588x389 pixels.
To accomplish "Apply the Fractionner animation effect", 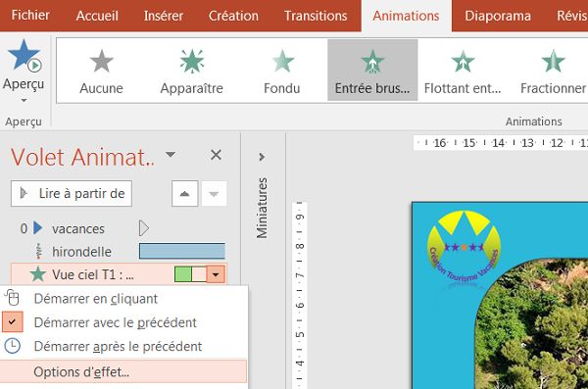I will pos(553,71).
